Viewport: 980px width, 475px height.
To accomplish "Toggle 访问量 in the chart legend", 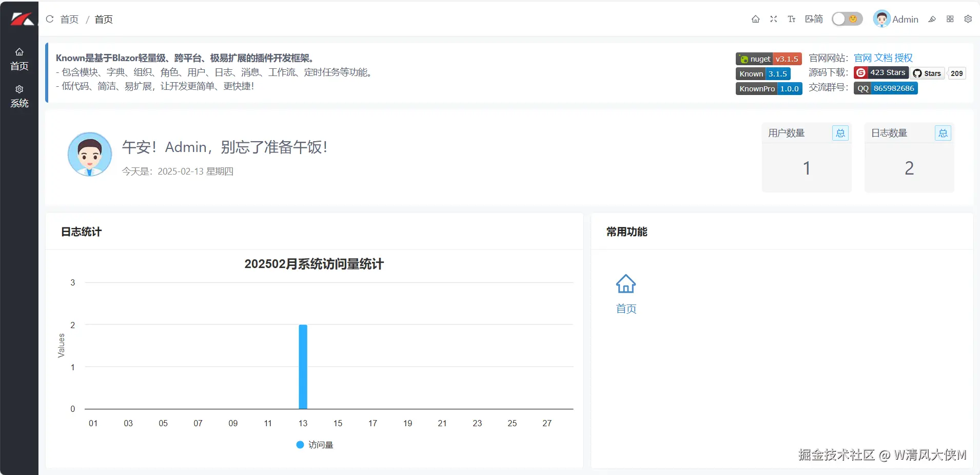I will [x=314, y=444].
